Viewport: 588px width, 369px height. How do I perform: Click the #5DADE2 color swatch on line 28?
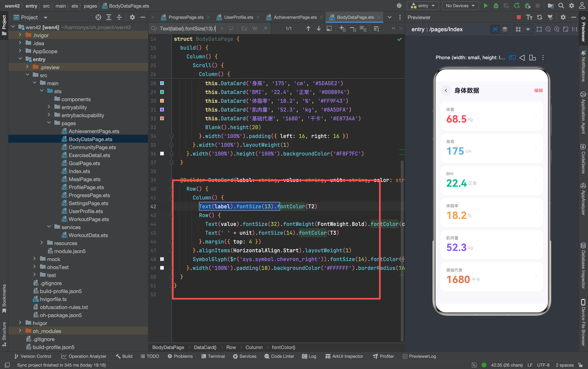pyautogui.click(x=162, y=83)
